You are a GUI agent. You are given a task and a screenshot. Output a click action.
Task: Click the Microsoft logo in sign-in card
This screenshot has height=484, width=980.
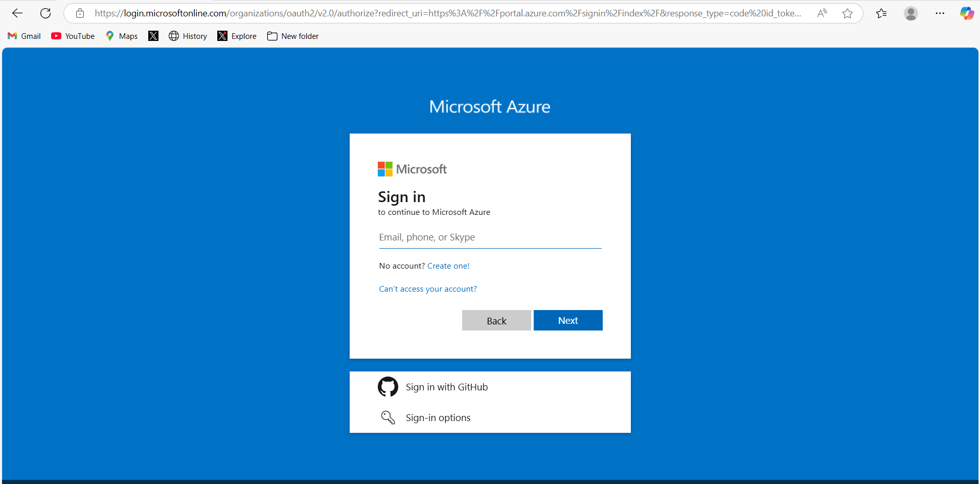412,169
